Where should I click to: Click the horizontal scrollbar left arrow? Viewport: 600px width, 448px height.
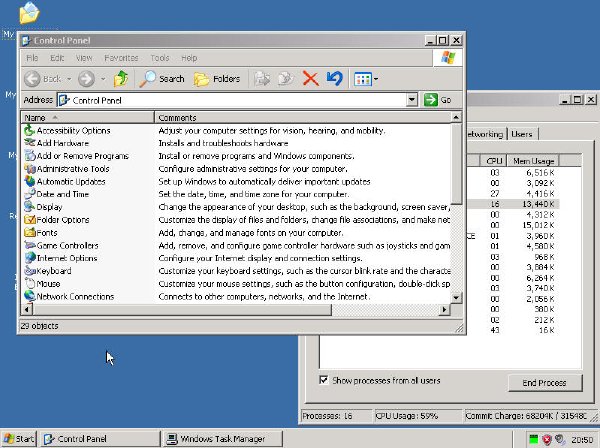(x=27, y=309)
